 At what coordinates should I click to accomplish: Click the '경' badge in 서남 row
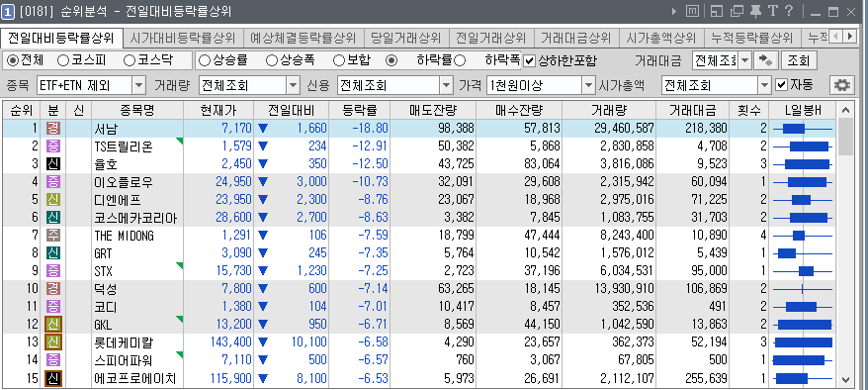[53, 129]
